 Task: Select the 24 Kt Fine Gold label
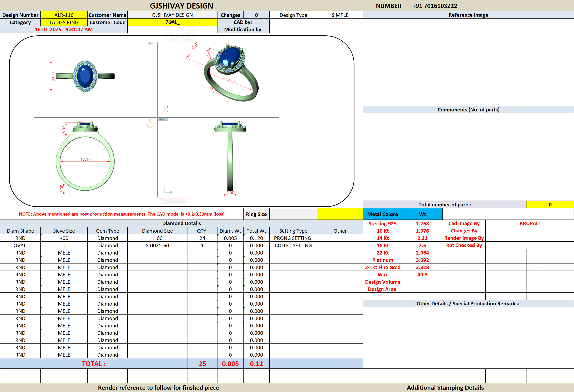(382, 267)
